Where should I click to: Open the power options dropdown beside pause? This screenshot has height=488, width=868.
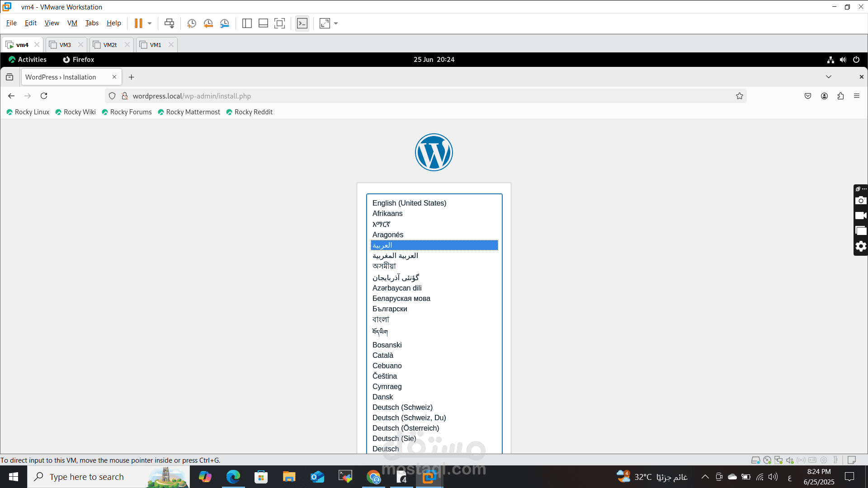(x=150, y=23)
